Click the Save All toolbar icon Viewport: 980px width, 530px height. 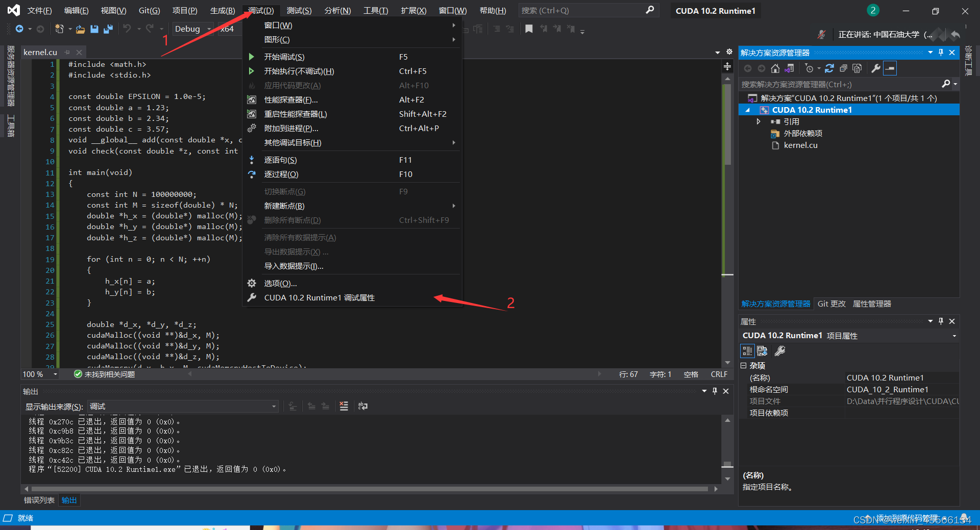pos(108,29)
